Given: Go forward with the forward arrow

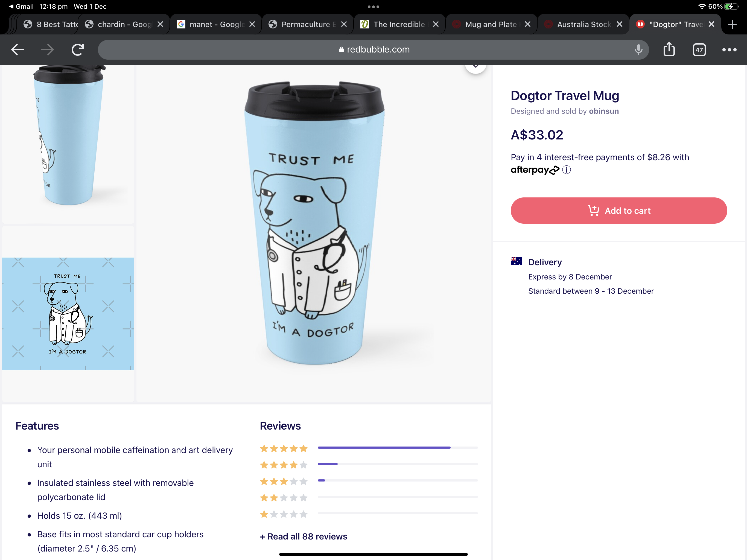Looking at the screenshot, I should click(47, 50).
